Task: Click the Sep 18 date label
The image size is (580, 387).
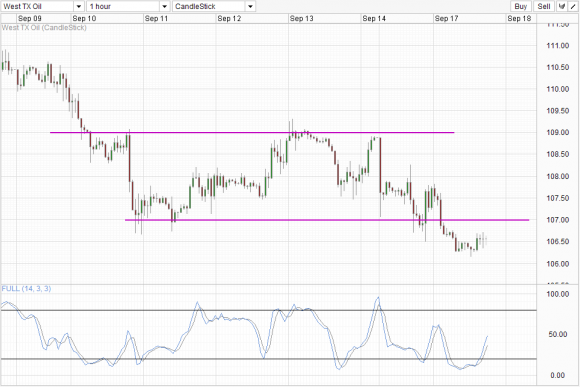Action: click(x=519, y=18)
